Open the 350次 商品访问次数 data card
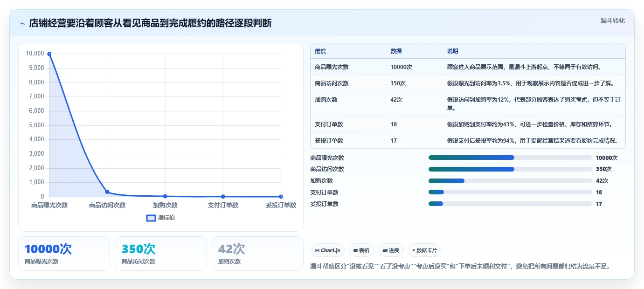Viewport: 644px width, 289px height. [160, 254]
